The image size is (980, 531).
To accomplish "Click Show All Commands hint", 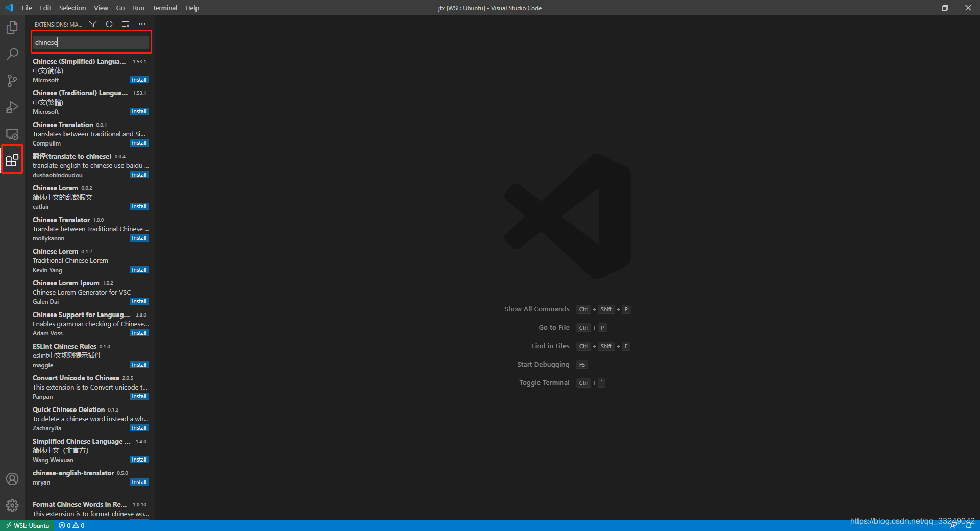I will point(537,309).
